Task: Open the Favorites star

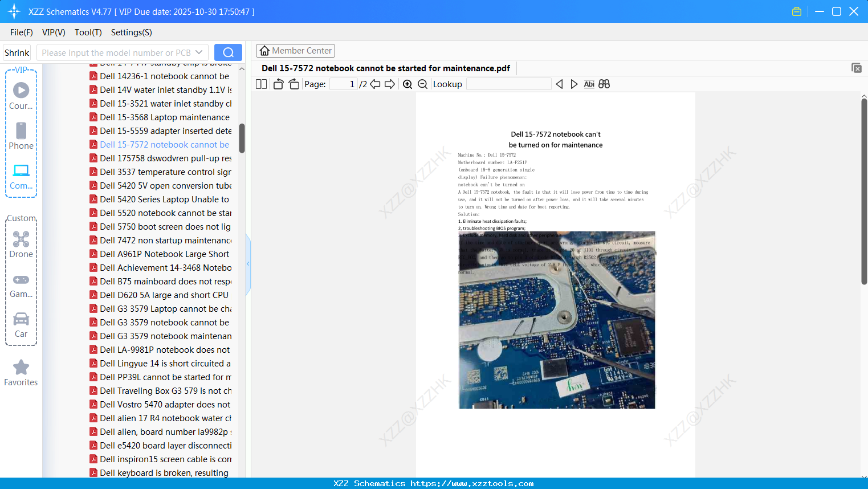Action: (21, 373)
